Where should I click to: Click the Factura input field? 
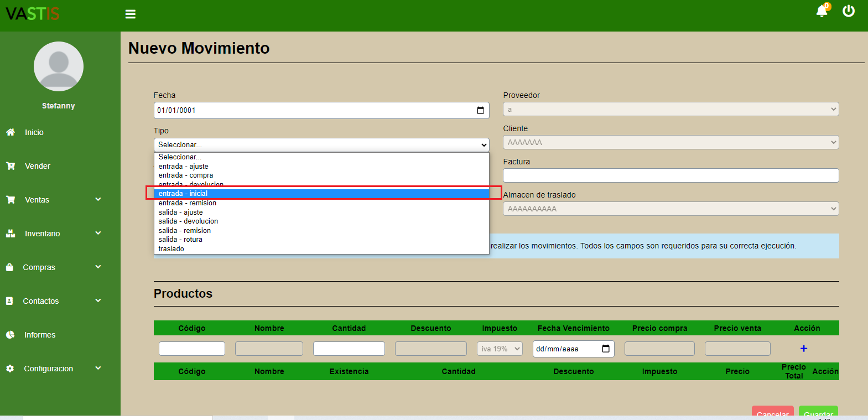click(x=671, y=175)
